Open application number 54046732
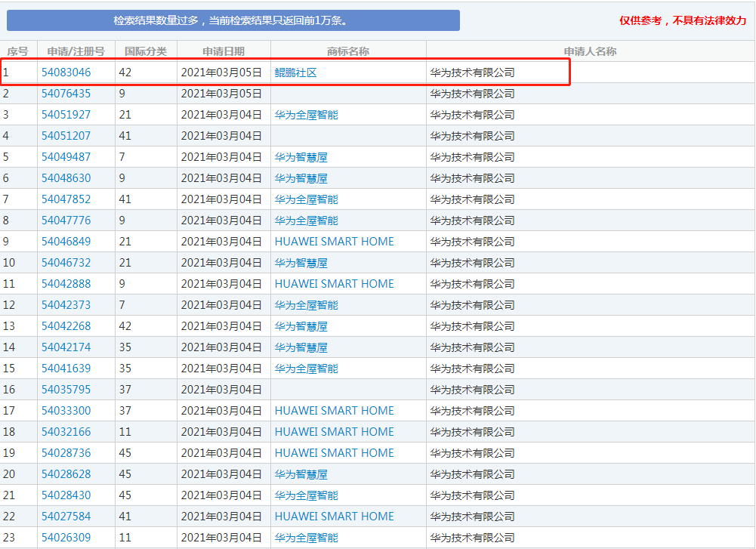The height and width of the screenshot is (549, 756). click(x=66, y=263)
